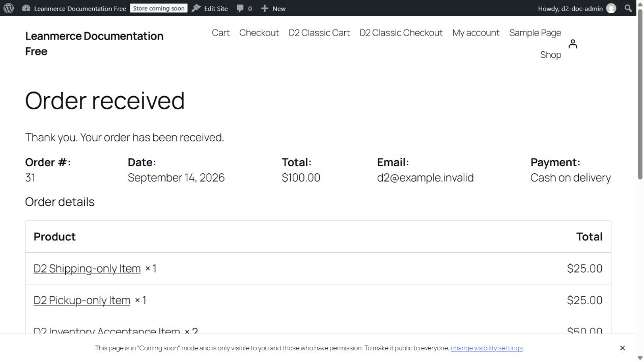Click the Thank you order received message
This screenshot has width=644, height=362.
(124, 137)
